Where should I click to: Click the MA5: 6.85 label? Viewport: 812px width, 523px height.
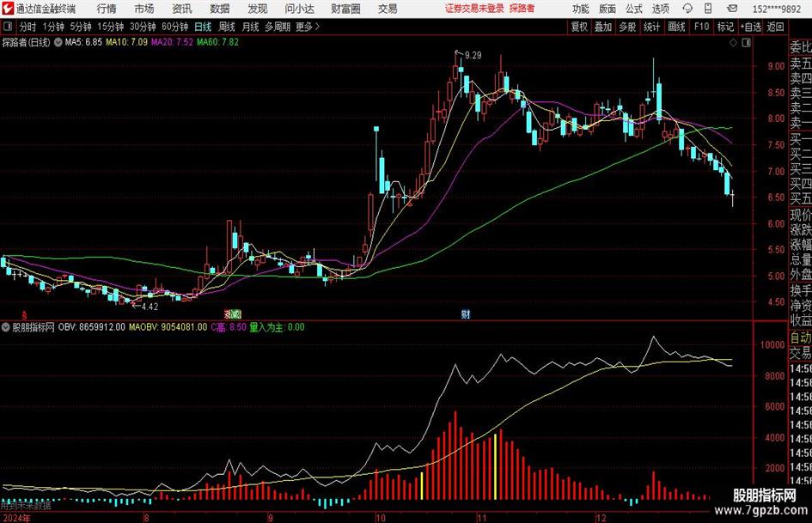click(83, 42)
